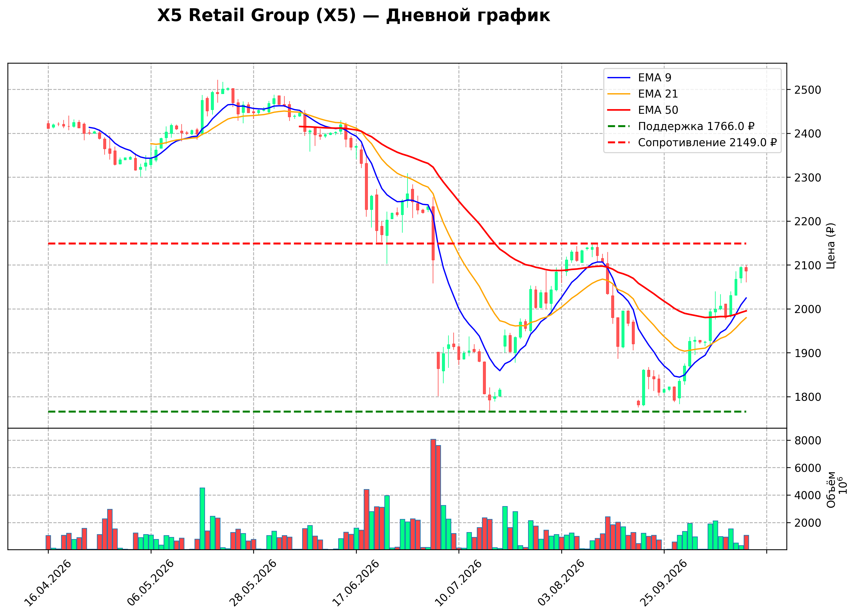Click the red dashed resistance sample in legend
Image resolution: width=857 pixels, height=616 pixels.
tap(619, 142)
